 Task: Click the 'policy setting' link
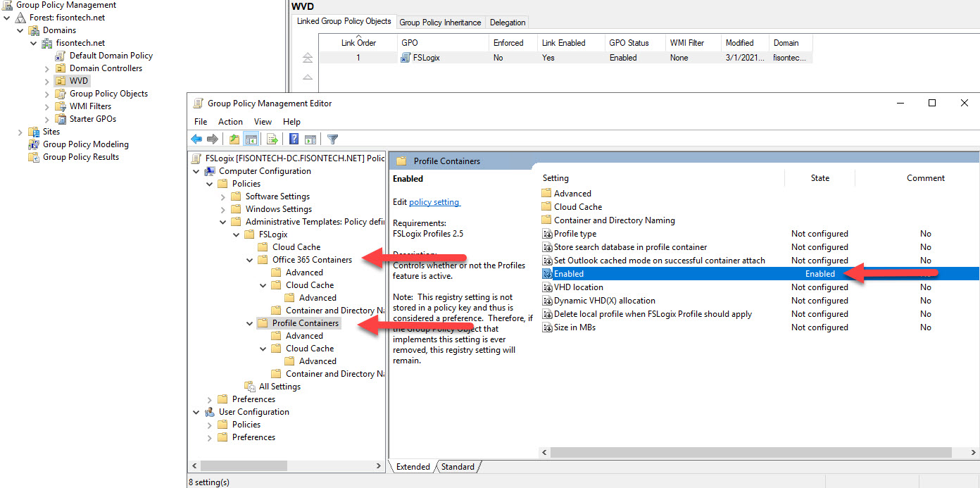(x=434, y=202)
